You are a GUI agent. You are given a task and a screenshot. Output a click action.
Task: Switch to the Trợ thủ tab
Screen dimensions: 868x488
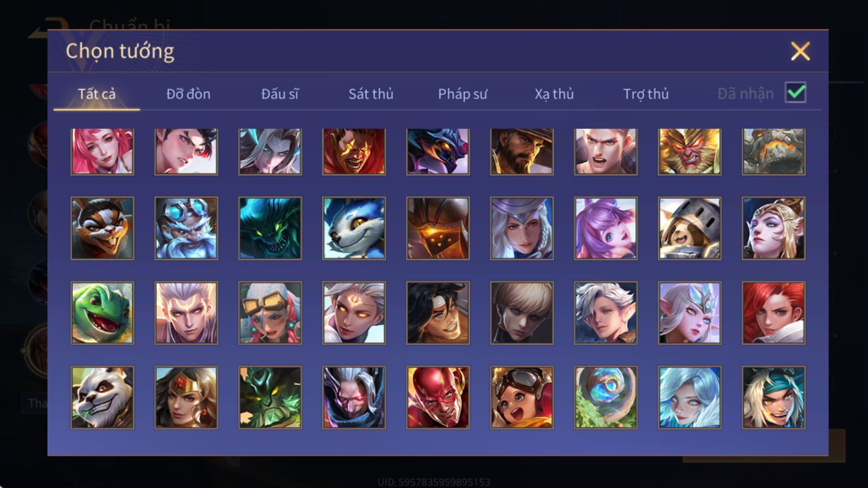click(x=646, y=94)
